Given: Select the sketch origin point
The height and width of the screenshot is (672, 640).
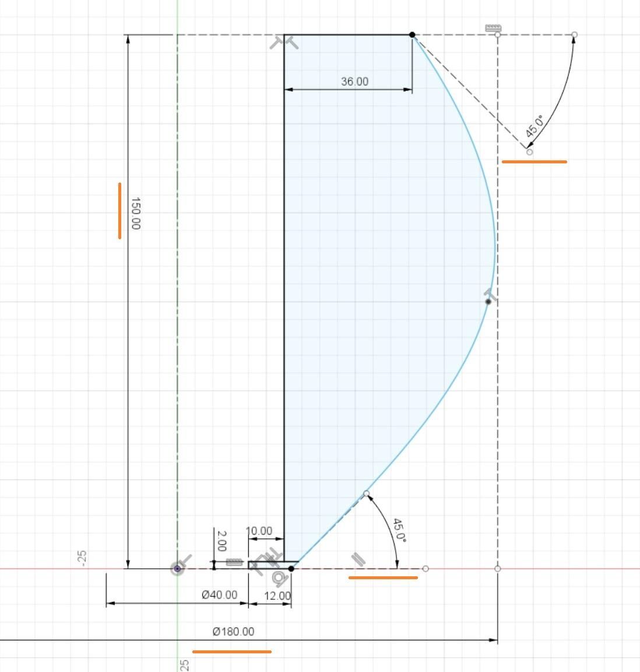Looking at the screenshot, I should click(178, 568).
